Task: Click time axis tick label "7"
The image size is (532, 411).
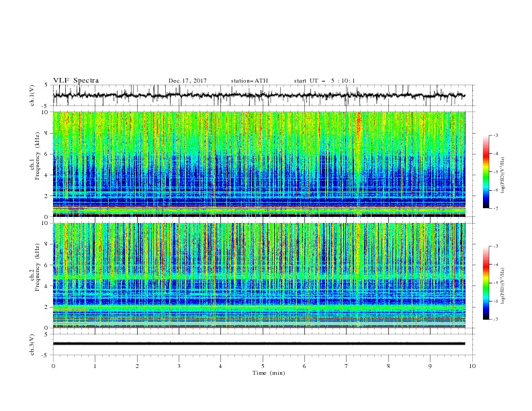Action: coord(347,366)
